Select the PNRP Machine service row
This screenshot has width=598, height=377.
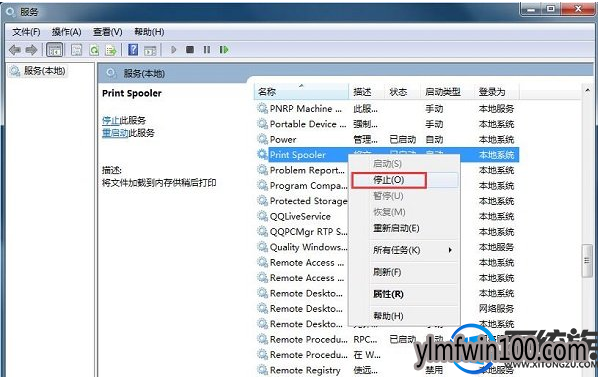tap(386, 109)
